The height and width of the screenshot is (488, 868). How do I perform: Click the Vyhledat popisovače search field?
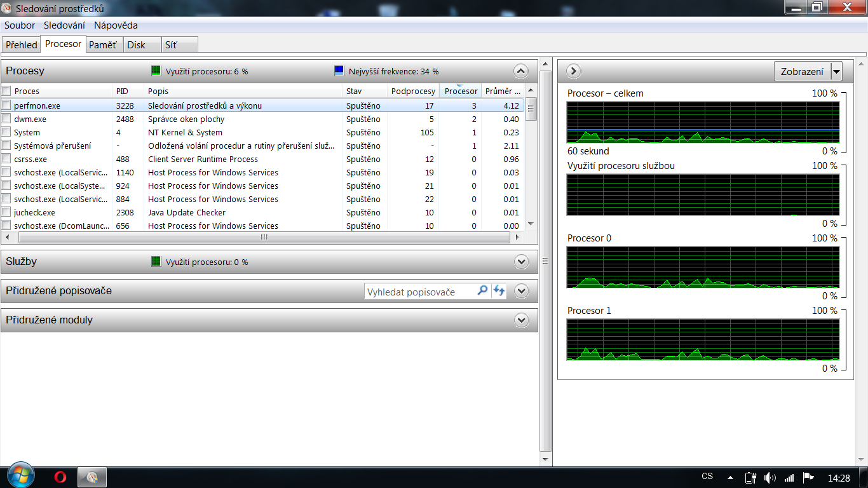(421, 292)
